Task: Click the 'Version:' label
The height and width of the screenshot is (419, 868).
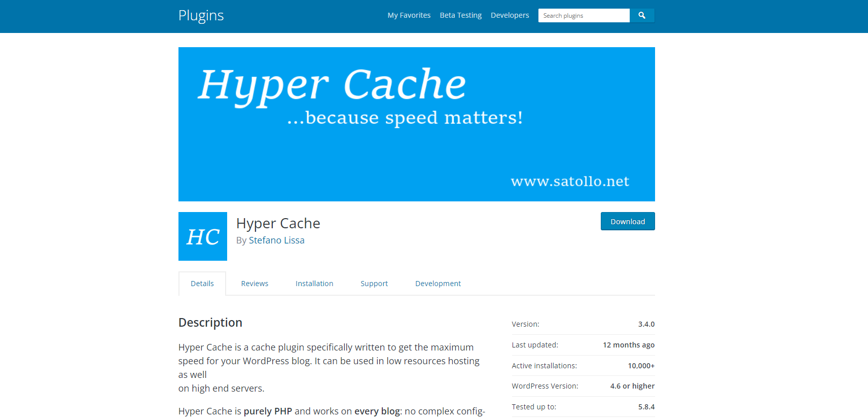Action: coord(525,324)
